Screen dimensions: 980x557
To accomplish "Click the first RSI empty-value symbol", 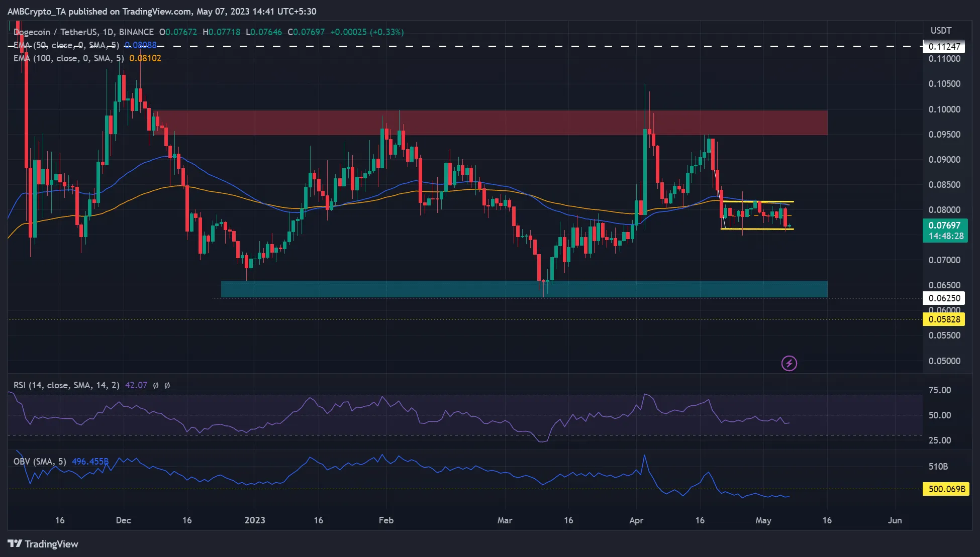I will pos(156,385).
